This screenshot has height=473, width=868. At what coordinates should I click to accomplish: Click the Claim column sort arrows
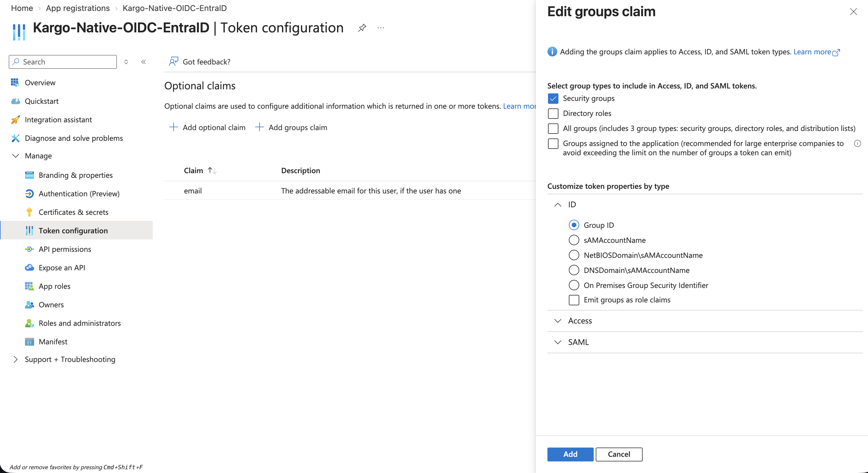pos(212,171)
